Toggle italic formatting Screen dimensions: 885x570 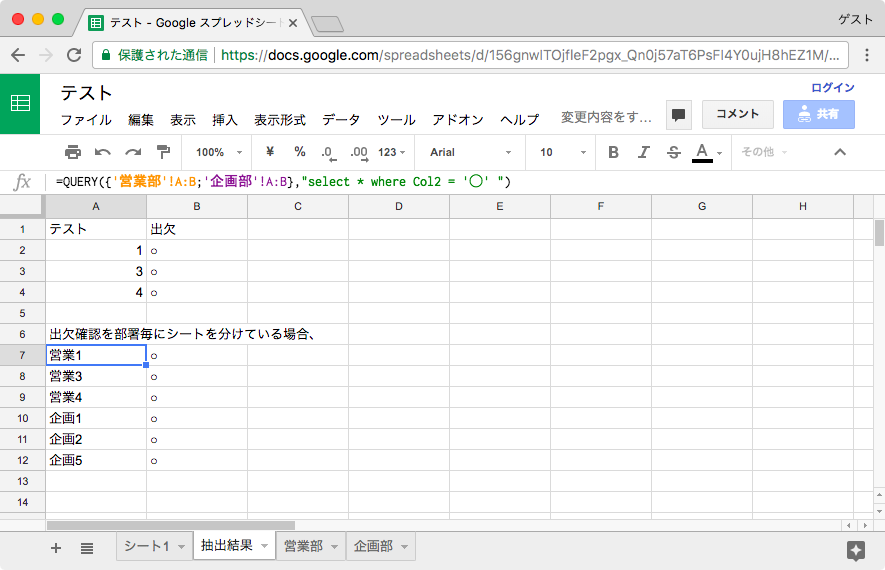pos(643,152)
